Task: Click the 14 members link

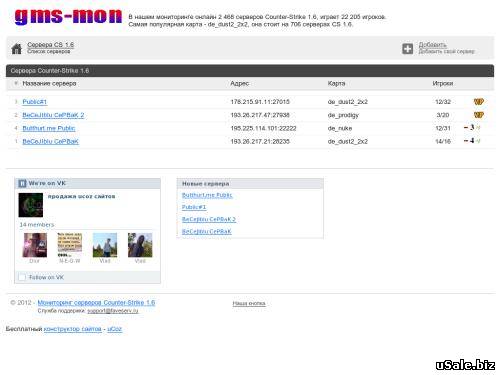Action: coord(37,225)
